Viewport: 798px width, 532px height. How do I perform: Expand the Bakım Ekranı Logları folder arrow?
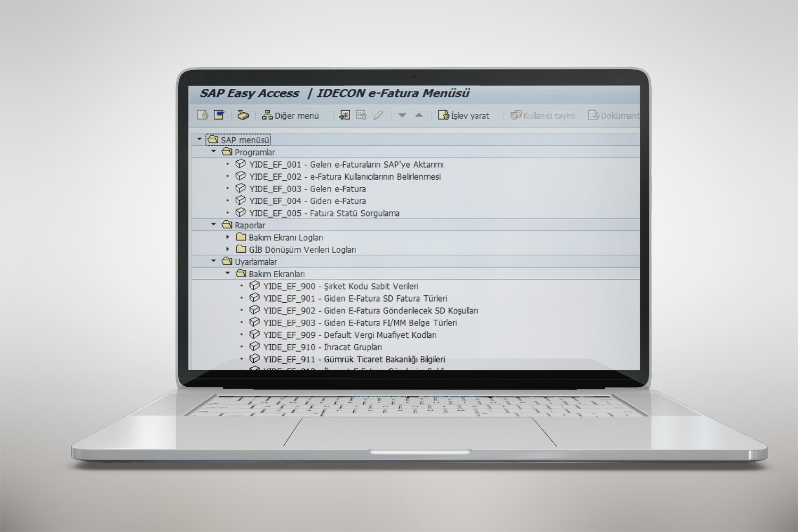coord(228,237)
